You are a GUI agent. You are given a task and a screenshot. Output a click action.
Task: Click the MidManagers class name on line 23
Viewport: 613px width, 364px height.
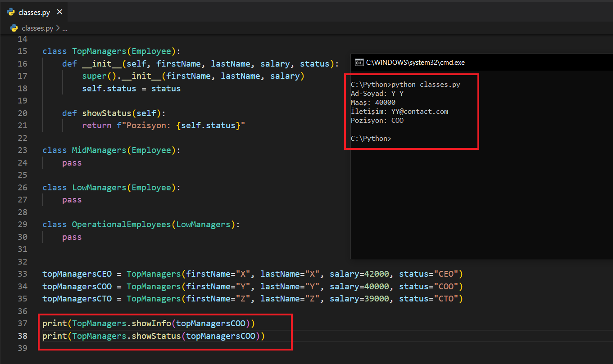(99, 150)
